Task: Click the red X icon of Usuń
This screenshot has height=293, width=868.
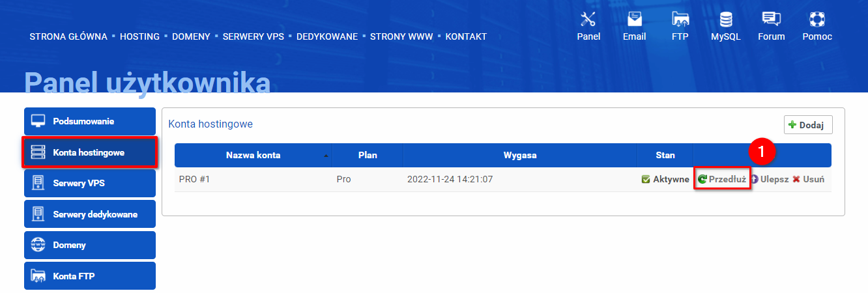Action: coord(796,179)
